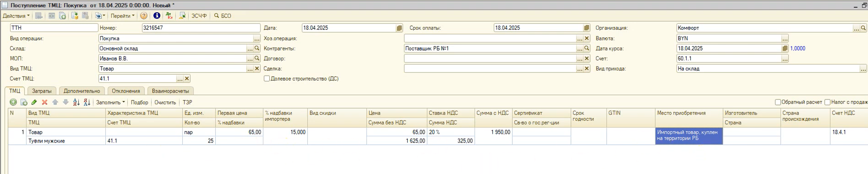868x174 pixels.
Task: Enable the Обратный расчет checkbox
Action: [x=778, y=102]
